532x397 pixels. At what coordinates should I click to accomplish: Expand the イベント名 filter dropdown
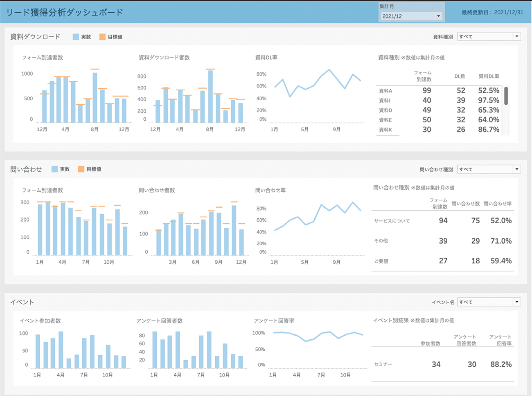click(489, 302)
